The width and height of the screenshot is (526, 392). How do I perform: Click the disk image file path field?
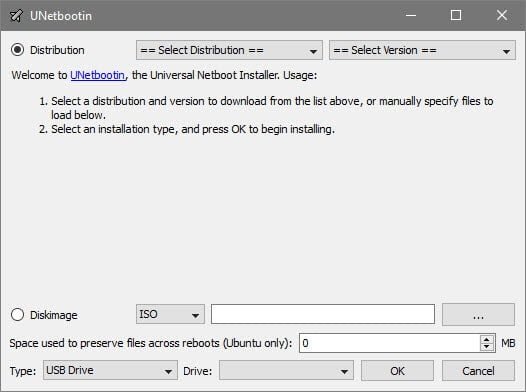coord(323,314)
